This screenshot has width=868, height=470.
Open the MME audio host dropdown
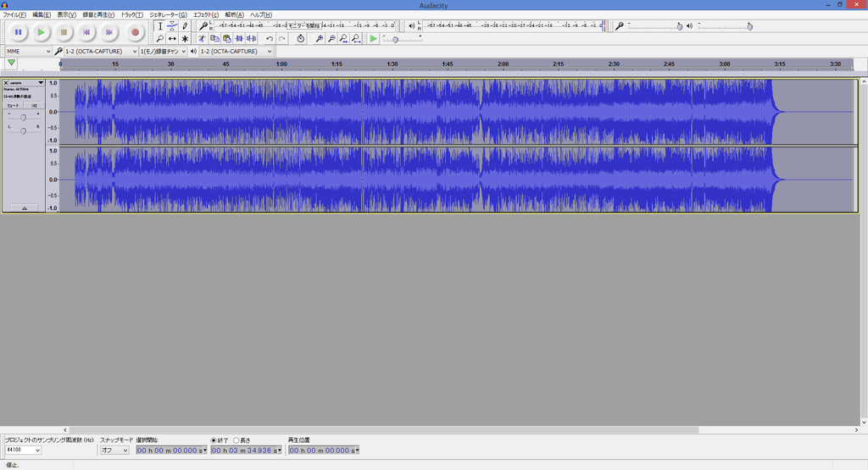29,51
